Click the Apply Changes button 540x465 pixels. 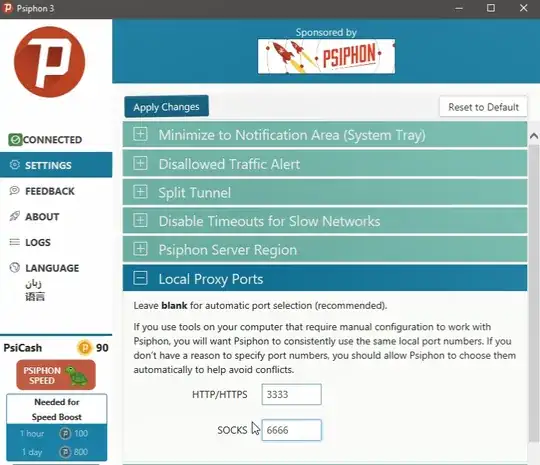click(x=166, y=107)
